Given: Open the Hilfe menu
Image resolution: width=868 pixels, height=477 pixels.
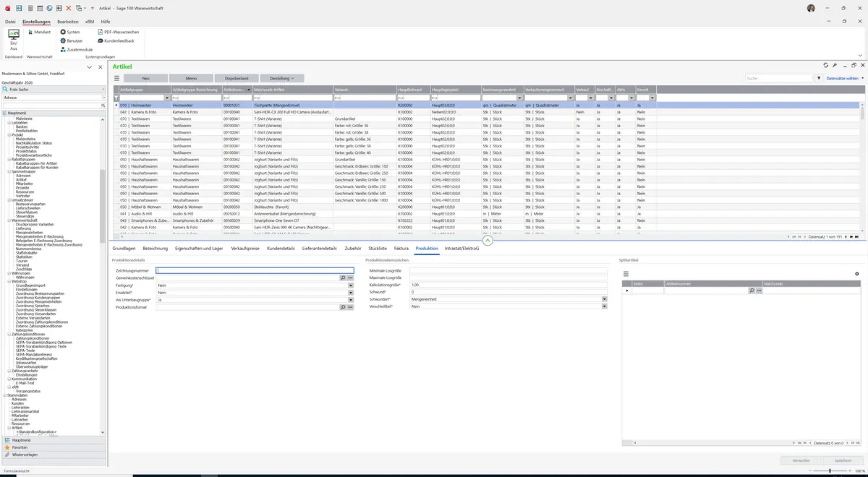Looking at the screenshot, I should pyautogui.click(x=105, y=22).
